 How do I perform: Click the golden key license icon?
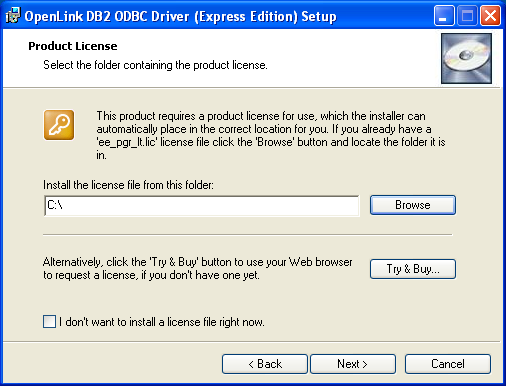(x=59, y=125)
